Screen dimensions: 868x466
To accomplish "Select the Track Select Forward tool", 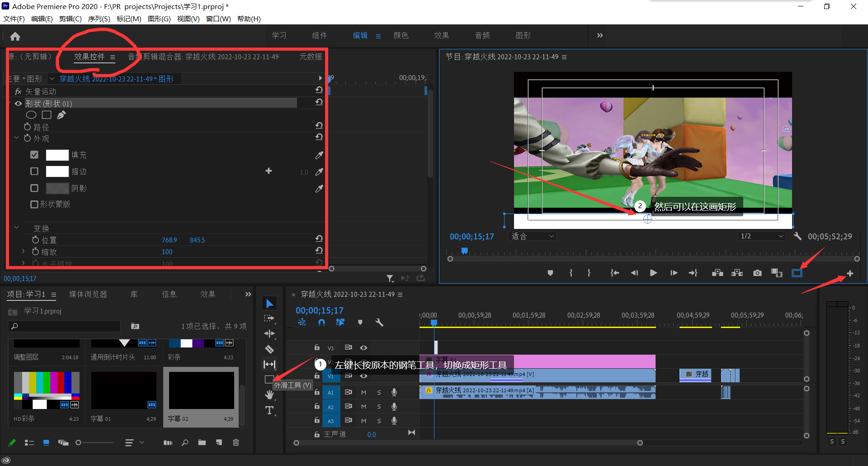I will click(x=269, y=319).
